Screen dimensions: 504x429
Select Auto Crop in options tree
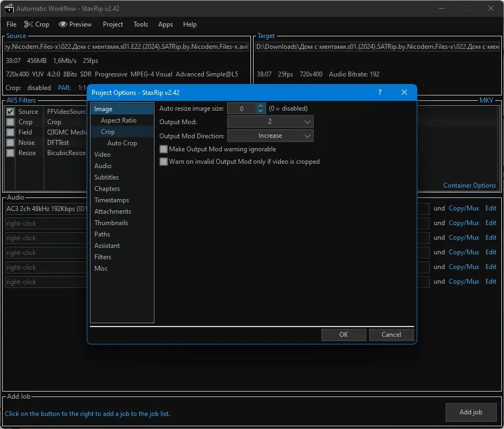click(122, 143)
